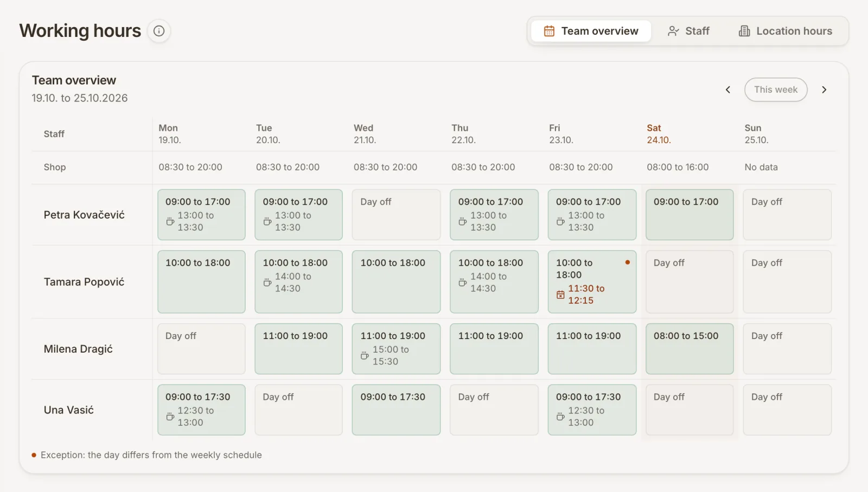Open the Location hours tab
Viewport: 868px width, 492px height.
click(785, 31)
